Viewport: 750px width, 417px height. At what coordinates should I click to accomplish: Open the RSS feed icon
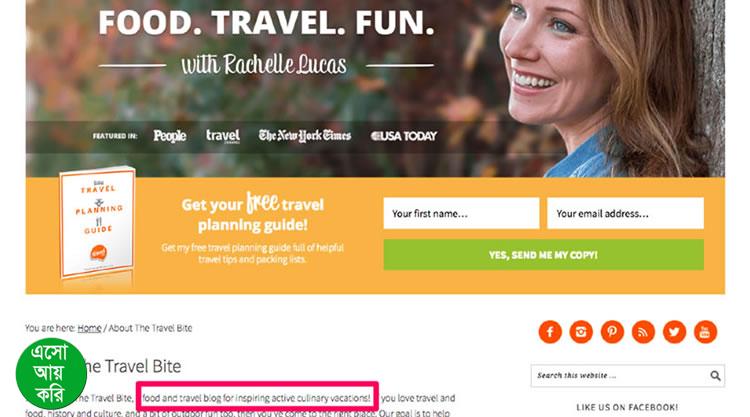pyautogui.click(x=643, y=332)
